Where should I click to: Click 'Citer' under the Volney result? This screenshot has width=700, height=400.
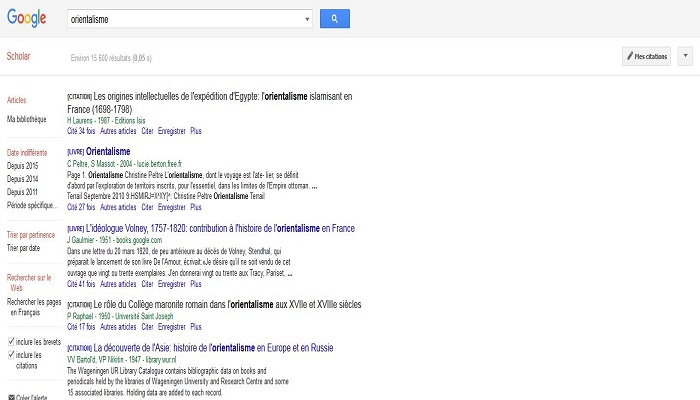147,284
